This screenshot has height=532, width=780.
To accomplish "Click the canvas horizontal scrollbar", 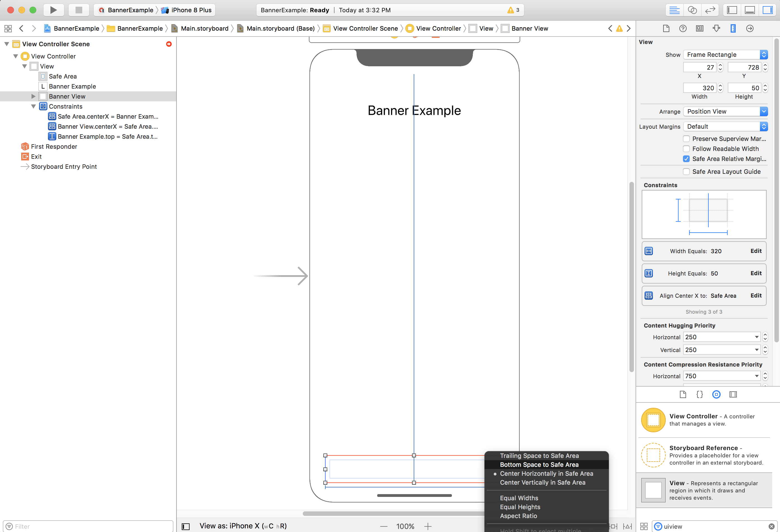I will pos(393,513).
